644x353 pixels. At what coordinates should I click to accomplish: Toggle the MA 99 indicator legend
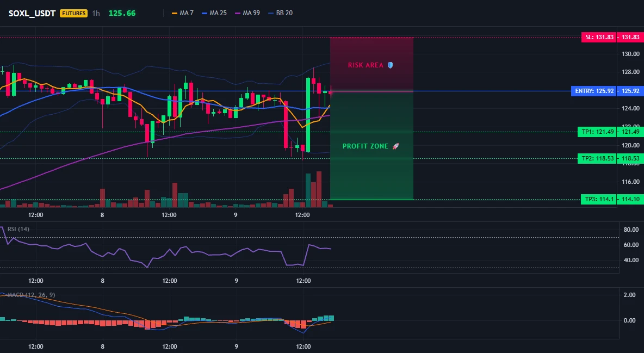tap(247, 13)
